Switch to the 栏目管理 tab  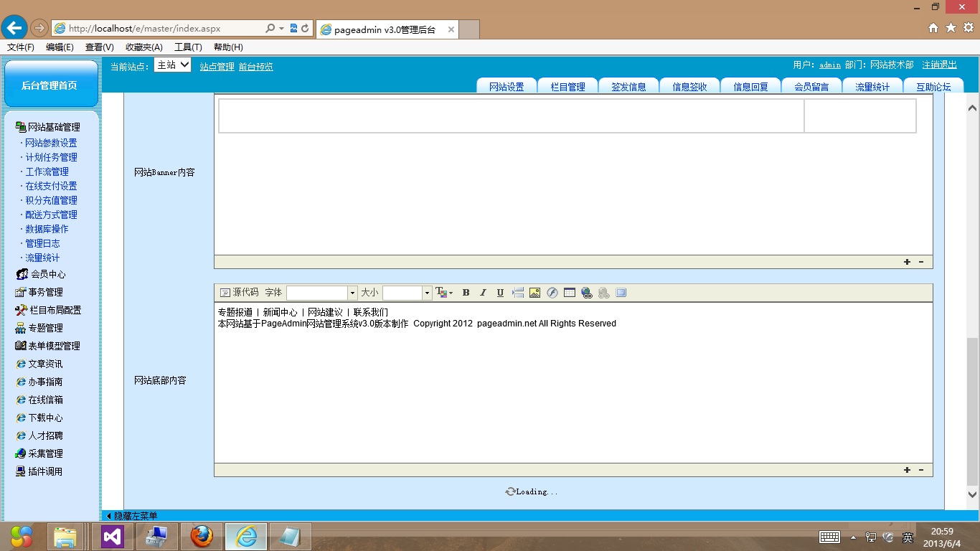(567, 87)
